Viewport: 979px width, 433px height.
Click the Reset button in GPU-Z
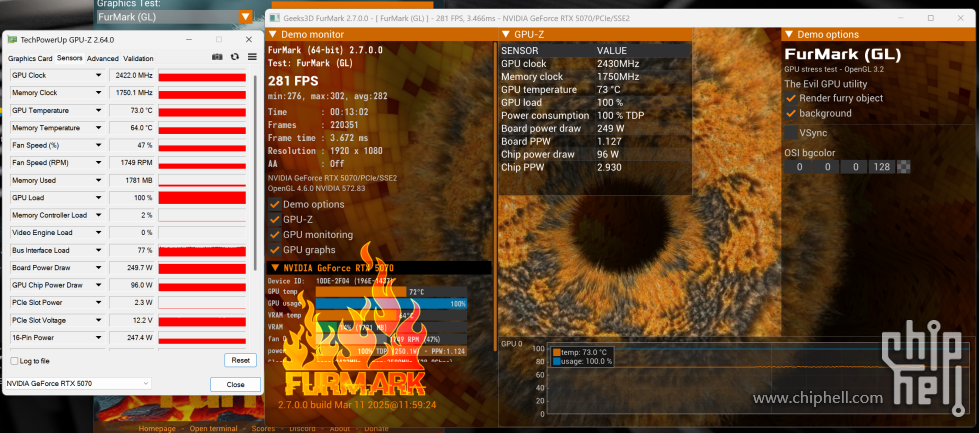coord(240,361)
